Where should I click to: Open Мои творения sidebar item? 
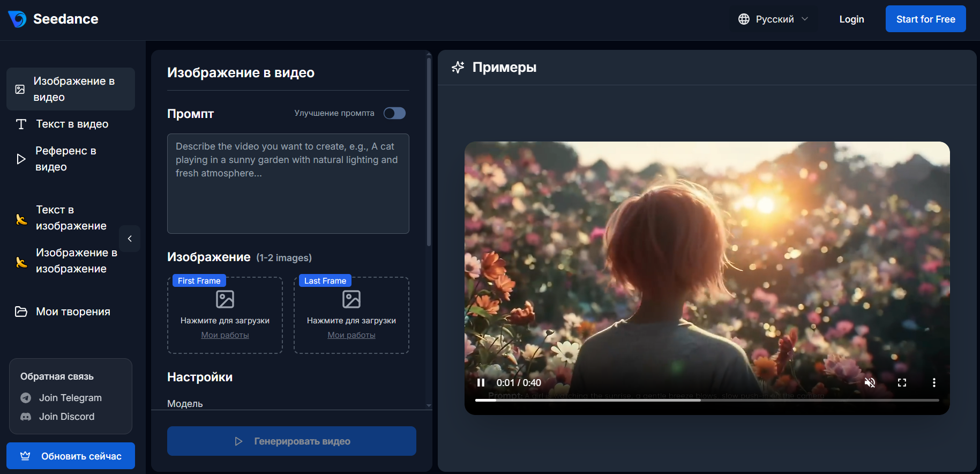coord(71,312)
